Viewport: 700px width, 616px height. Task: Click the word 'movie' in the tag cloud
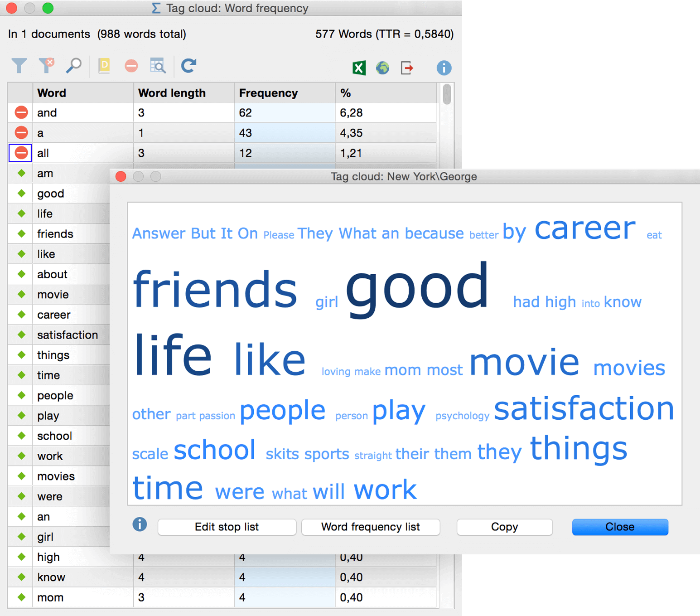click(x=524, y=362)
